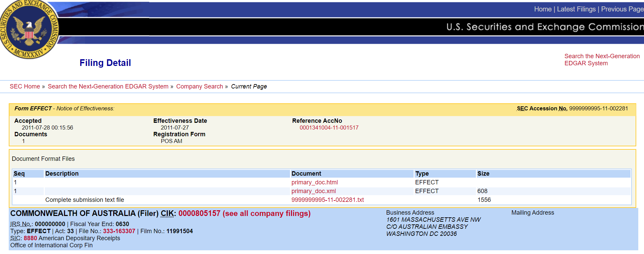Open the Home link in header

(543, 9)
